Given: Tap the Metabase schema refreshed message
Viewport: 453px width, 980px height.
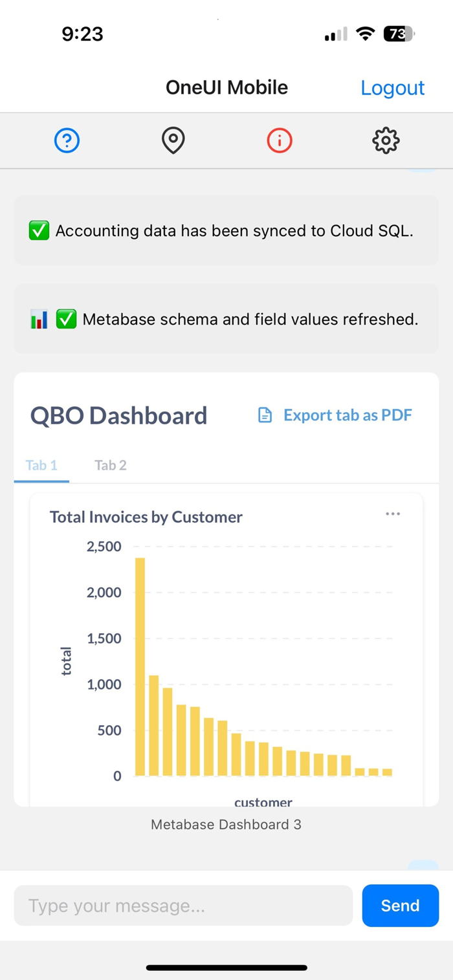Looking at the screenshot, I should pos(226,319).
